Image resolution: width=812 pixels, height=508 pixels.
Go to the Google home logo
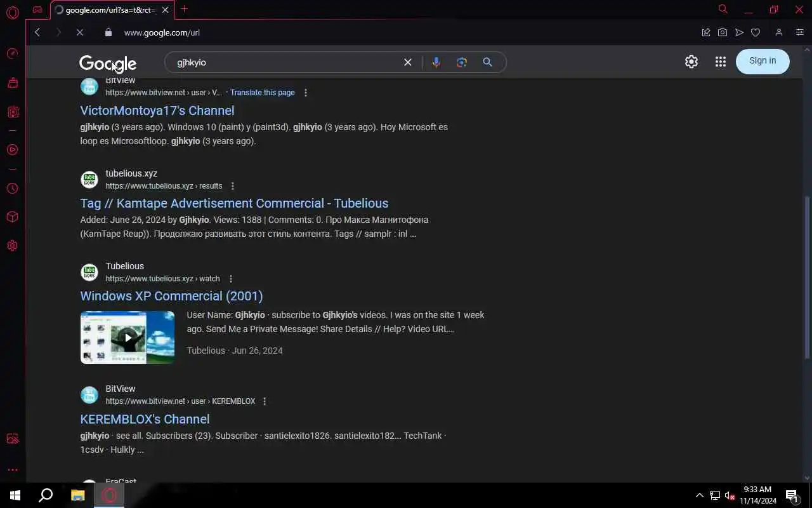pos(108,63)
